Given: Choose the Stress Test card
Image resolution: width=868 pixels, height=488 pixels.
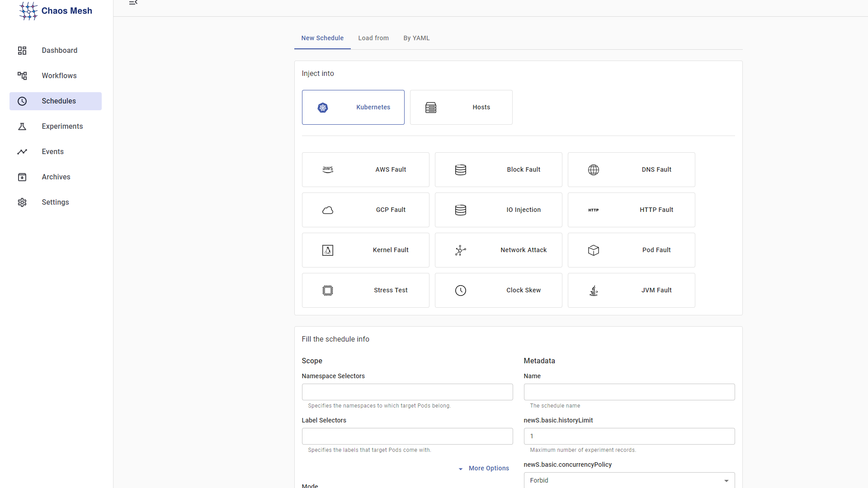Looking at the screenshot, I should coord(365,290).
